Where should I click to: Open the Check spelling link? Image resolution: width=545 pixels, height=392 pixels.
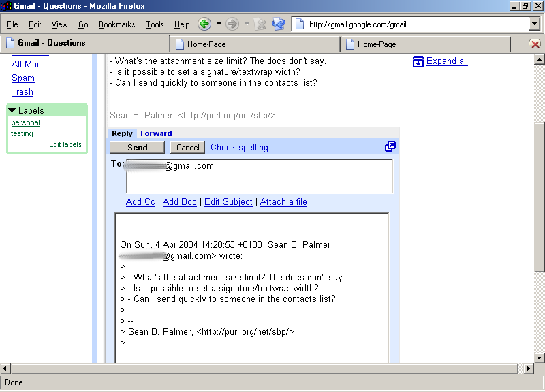tap(239, 148)
